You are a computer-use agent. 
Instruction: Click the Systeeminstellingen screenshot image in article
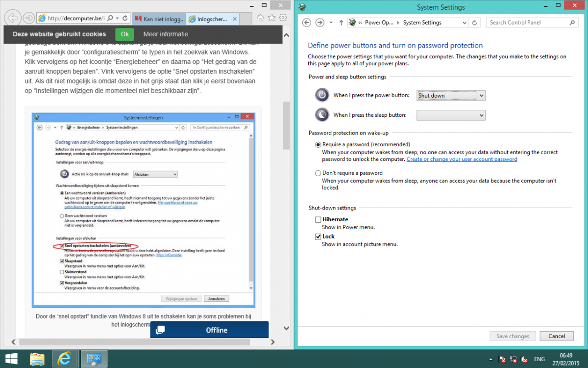coord(143,210)
